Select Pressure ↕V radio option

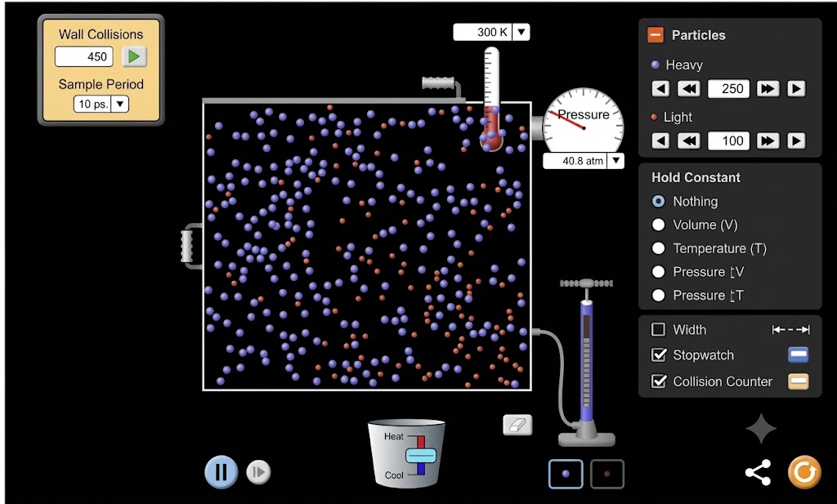click(x=658, y=271)
